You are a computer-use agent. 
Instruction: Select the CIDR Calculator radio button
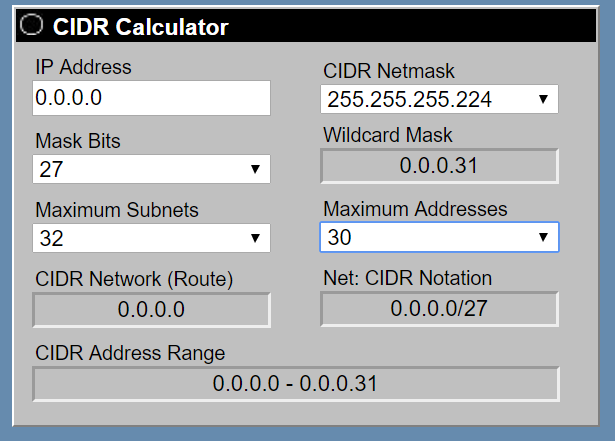pyautogui.click(x=32, y=27)
